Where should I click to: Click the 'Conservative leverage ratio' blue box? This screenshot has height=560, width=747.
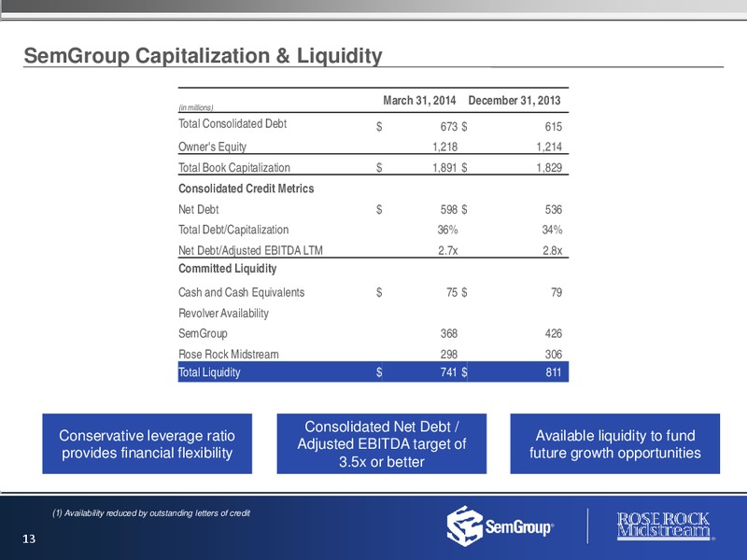point(148,444)
